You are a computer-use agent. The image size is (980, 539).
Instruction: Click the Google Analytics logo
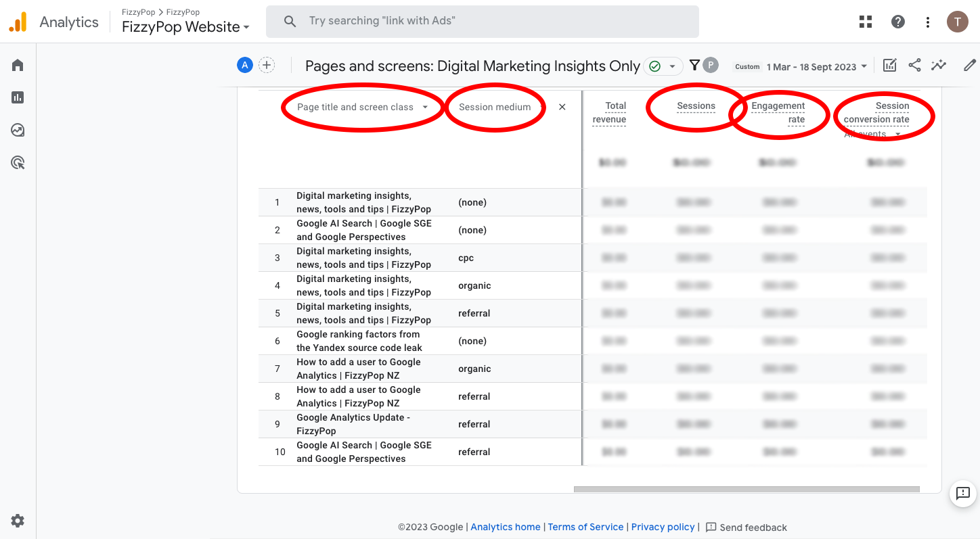point(18,22)
